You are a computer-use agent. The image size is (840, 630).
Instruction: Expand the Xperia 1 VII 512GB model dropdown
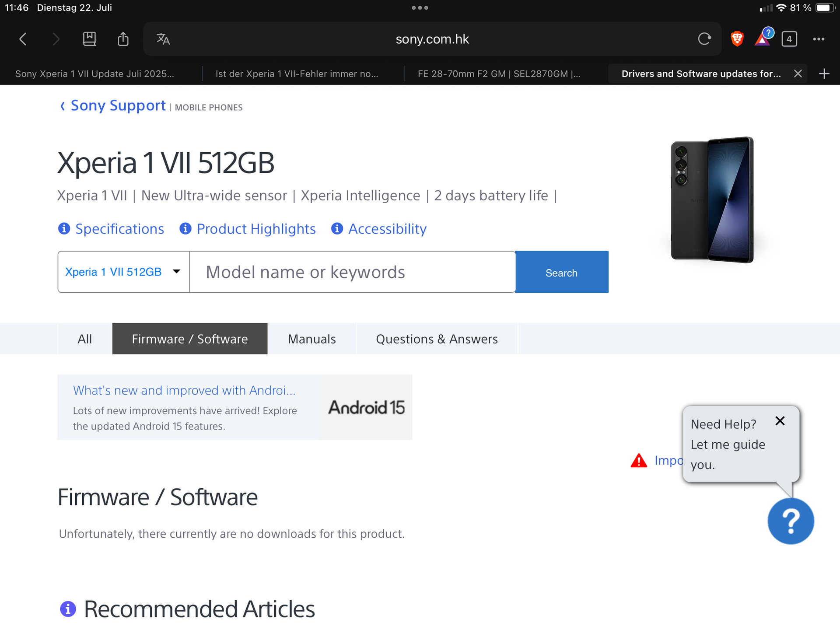[x=123, y=272]
